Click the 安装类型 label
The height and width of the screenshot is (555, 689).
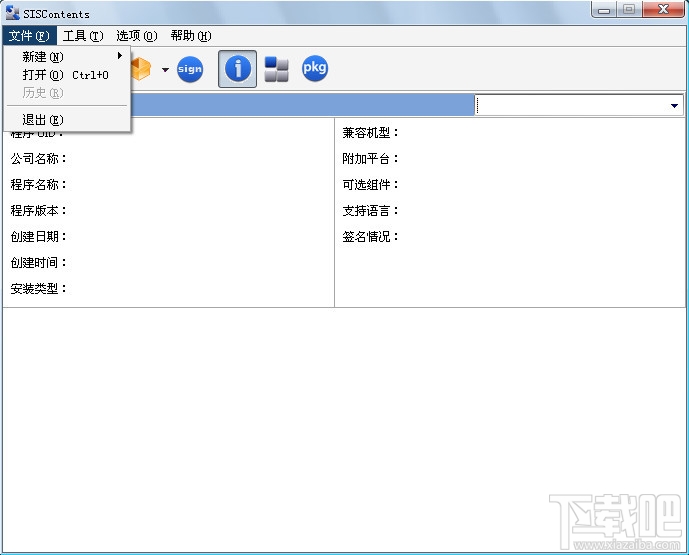pos(39,288)
